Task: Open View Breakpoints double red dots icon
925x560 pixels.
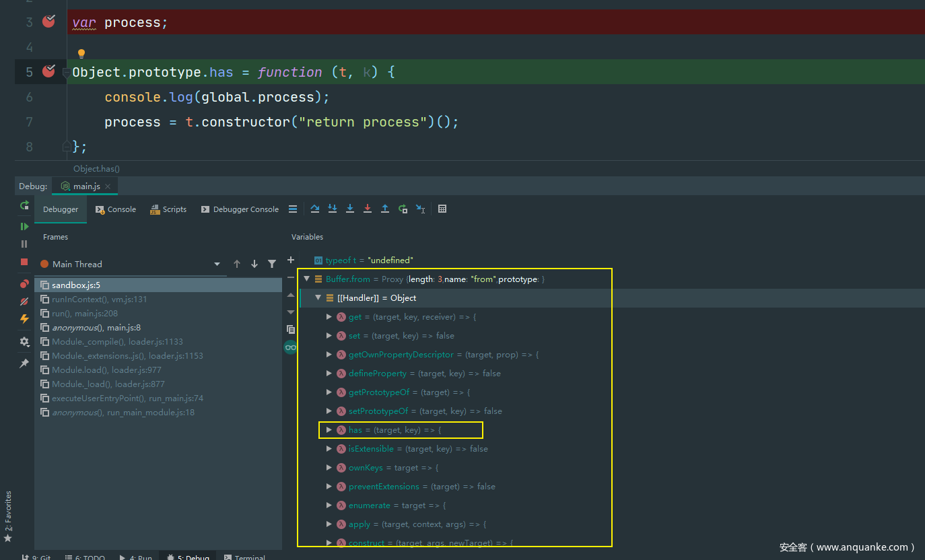Action: point(24,283)
